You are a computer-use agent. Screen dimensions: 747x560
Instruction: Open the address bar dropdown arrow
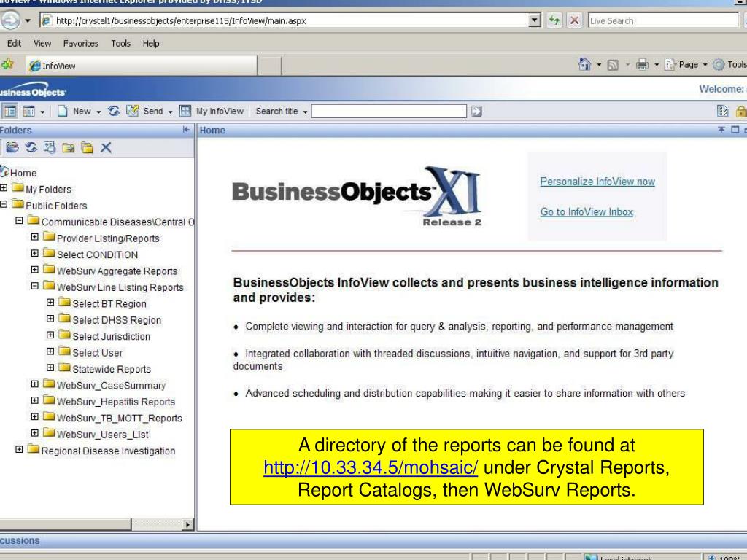coord(535,20)
